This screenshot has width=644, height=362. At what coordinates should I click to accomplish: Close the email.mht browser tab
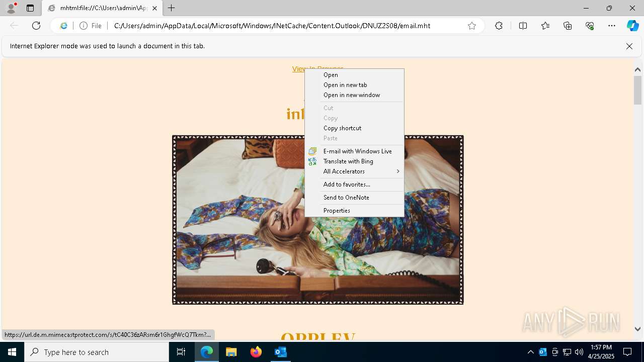point(154,8)
